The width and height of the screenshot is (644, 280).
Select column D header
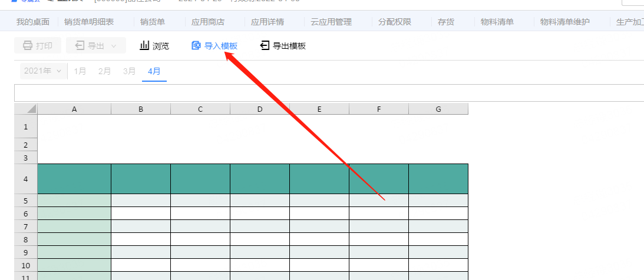pos(260,109)
